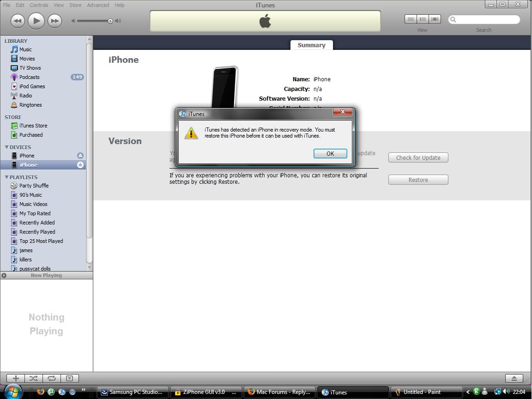Click the Search input field
Image resolution: width=532 pixels, height=399 pixels.
pos(484,19)
